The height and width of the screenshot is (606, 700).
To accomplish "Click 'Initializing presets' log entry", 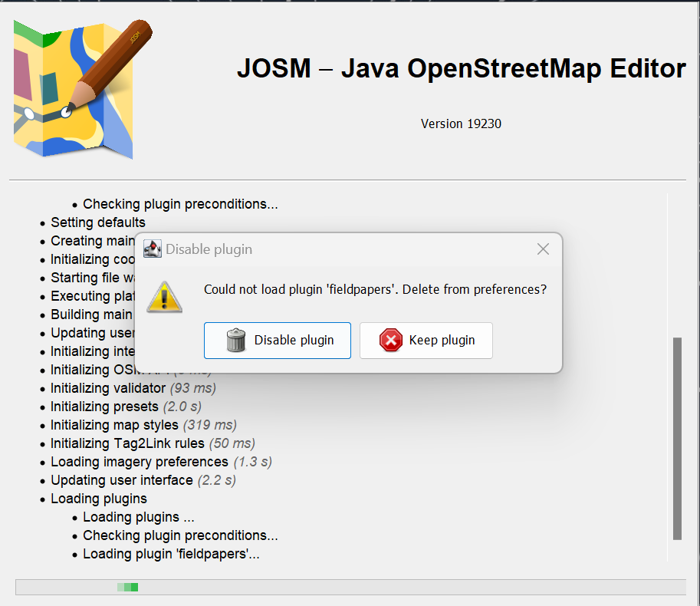I will point(126,407).
